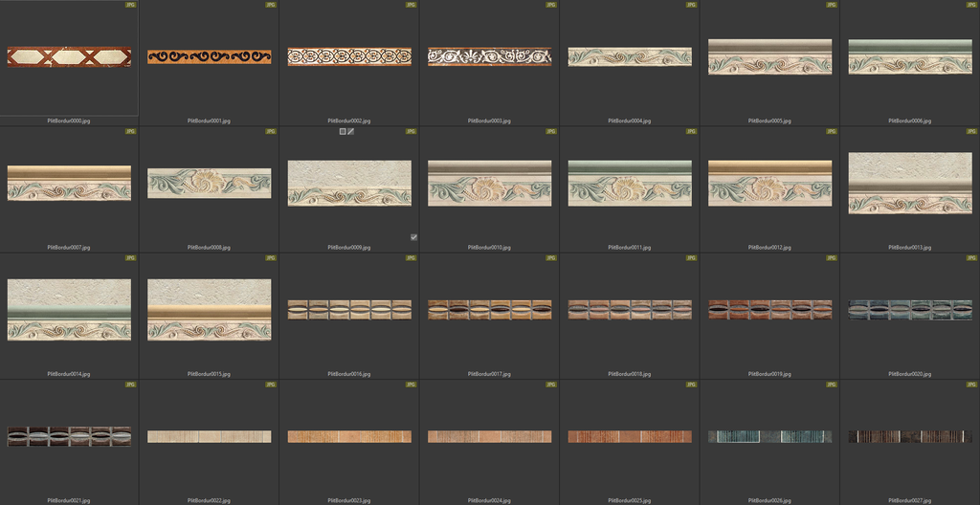
Task: Choose the PlitBordur0020 dark teal border
Action: [910, 310]
